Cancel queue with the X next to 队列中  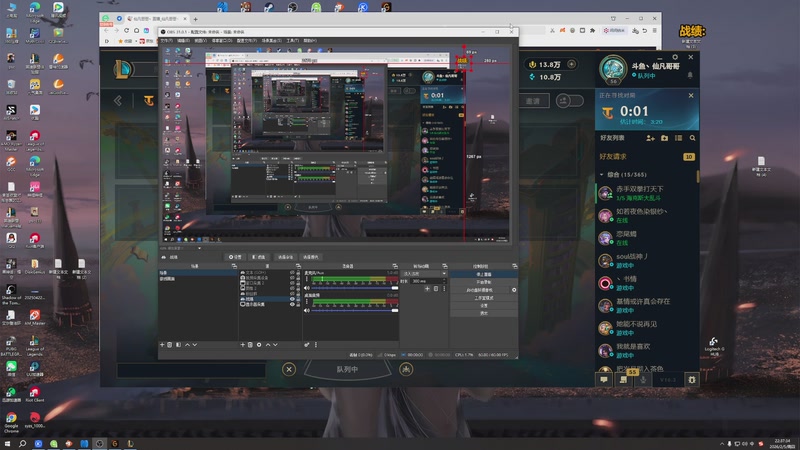tap(289, 369)
